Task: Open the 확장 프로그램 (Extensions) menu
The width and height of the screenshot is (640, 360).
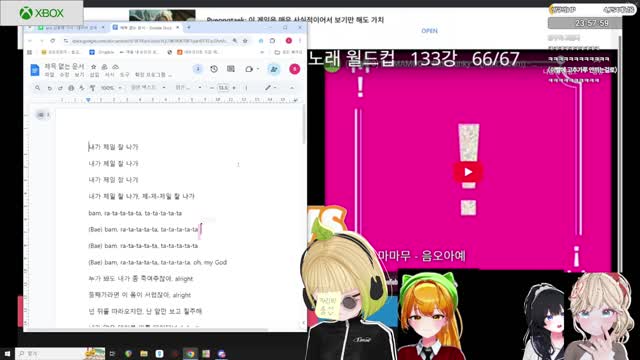Action: pos(150,75)
